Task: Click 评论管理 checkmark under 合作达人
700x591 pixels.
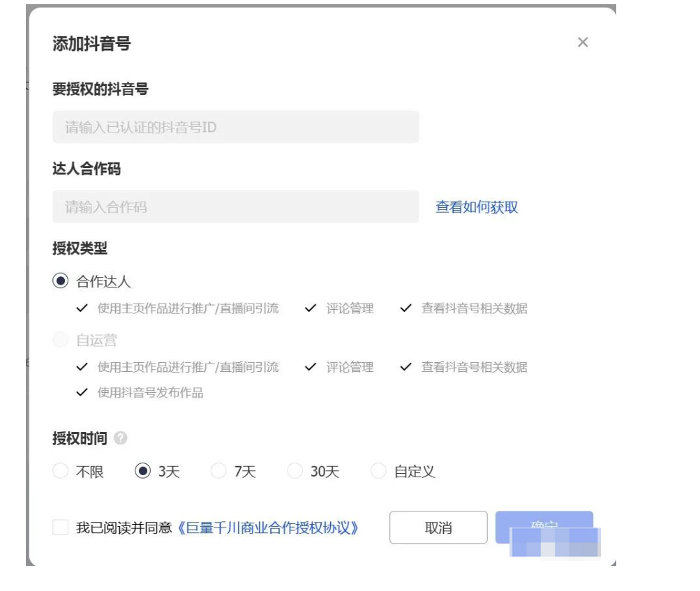Action: (311, 308)
